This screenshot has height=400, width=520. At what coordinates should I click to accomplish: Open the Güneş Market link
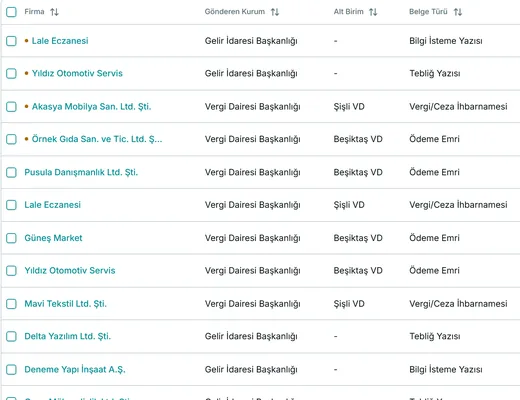pyautogui.click(x=53, y=238)
